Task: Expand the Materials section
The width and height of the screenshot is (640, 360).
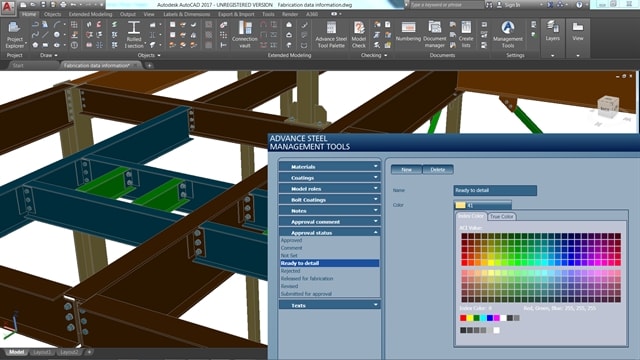Action: pyautogui.click(x=329, y=167)
